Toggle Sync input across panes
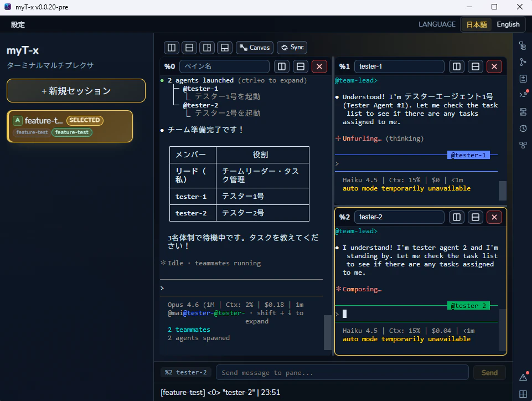The height and width of the screenshot is (401, 532). (292, 48)
